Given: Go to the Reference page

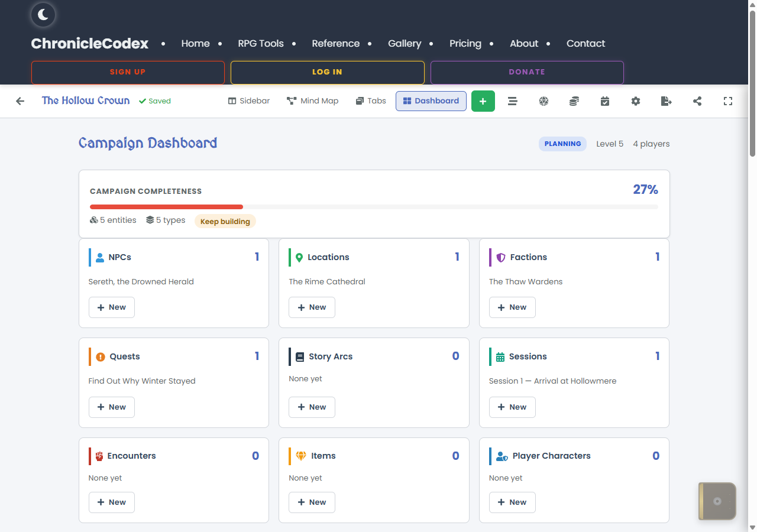Looking at the screenshot, I should 336,43.
